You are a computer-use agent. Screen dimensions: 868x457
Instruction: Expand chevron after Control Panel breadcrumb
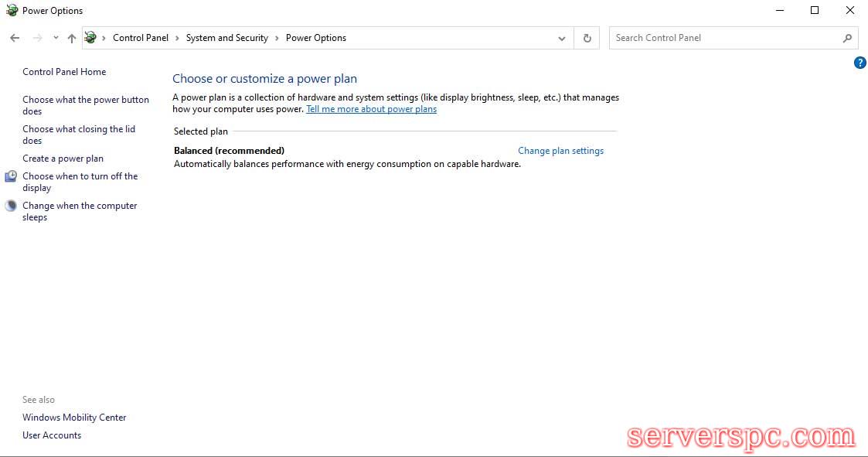click(177, 38)
